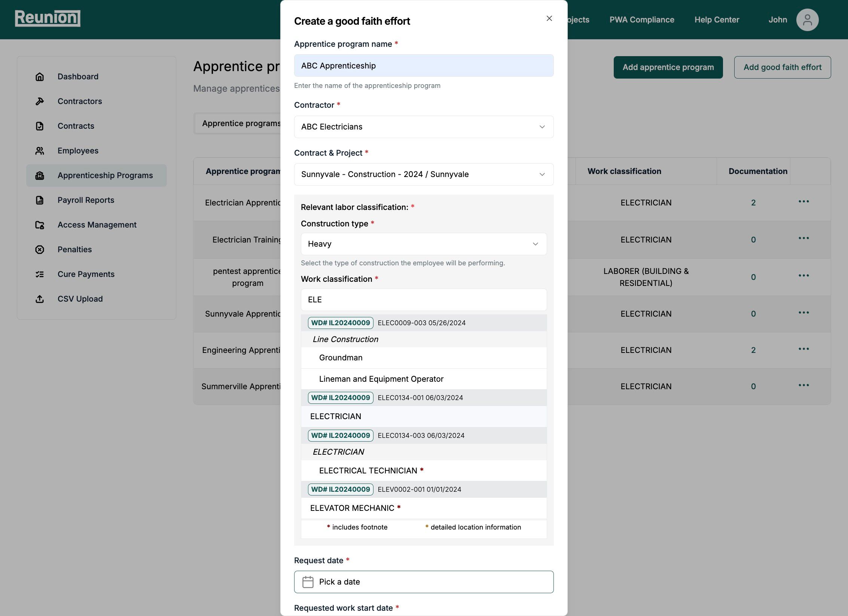Click the Employees people icon
Image resolution: width=848 pixels, height=616 pixels.
40,151
